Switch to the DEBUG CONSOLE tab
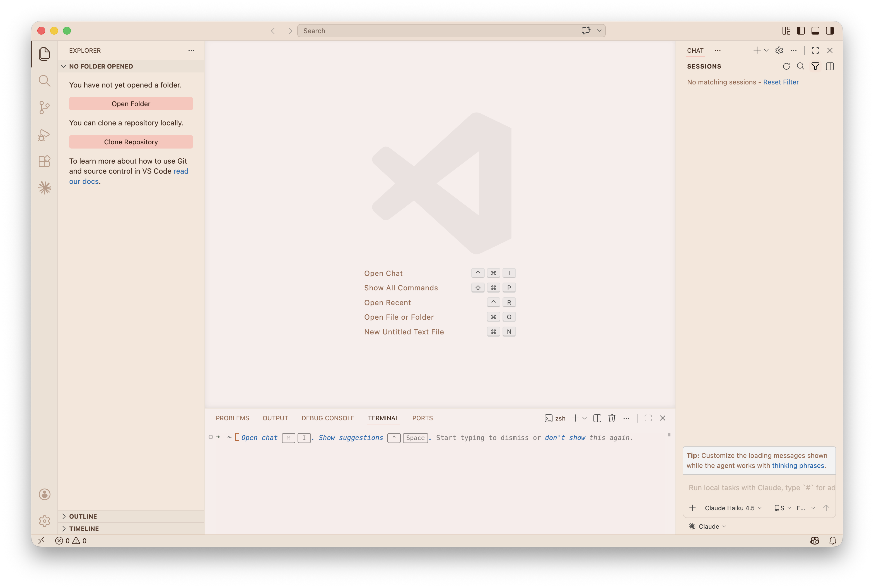This screenshot has height=588, width=874. pyautogui.click(x=328, y=418)
